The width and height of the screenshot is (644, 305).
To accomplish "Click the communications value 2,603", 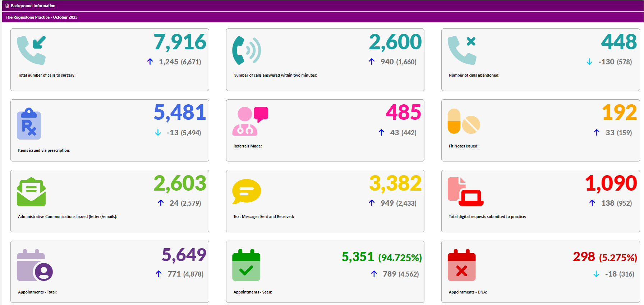I will pyautogui.click(x=180, y=183).
